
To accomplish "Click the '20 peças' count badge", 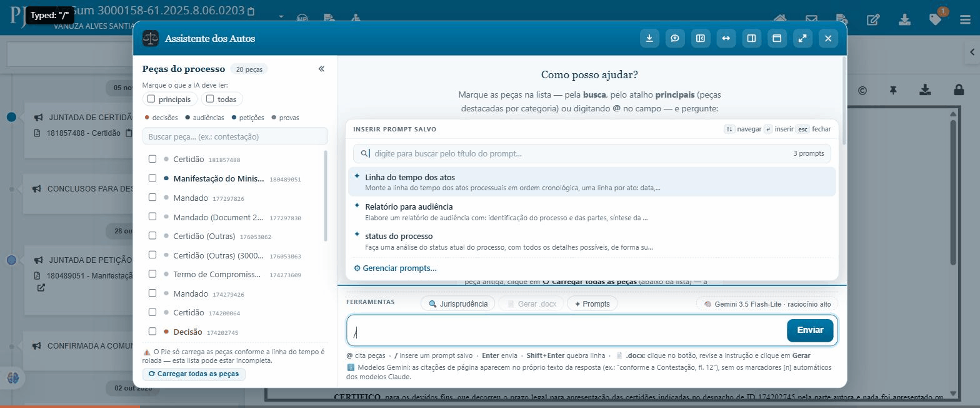I will coord(249,69).
